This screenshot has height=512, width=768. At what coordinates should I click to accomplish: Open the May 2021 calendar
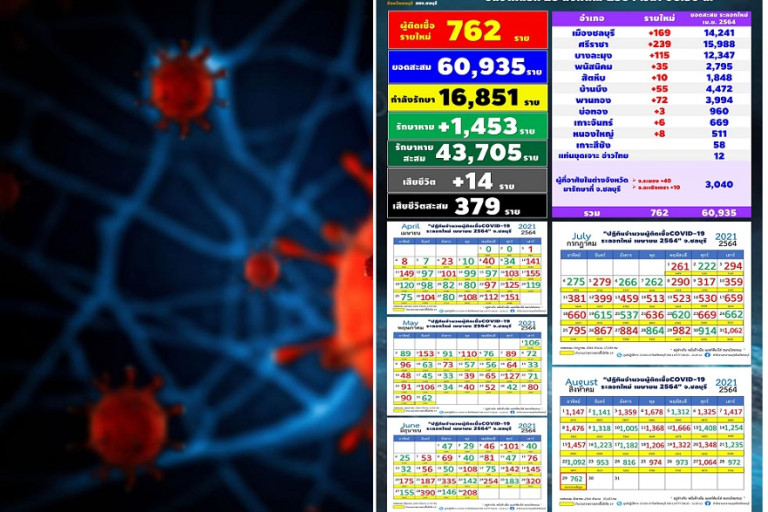(x=467, y=361)
